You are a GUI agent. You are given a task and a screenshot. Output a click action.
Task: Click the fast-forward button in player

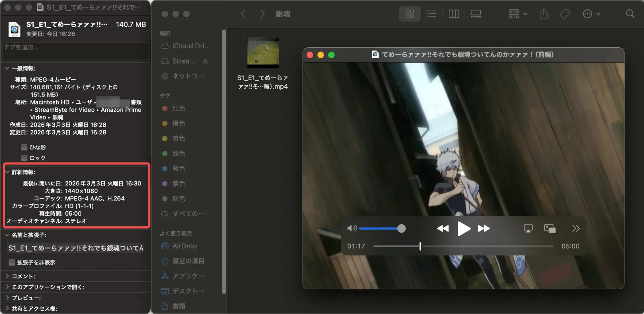[484, 229]
